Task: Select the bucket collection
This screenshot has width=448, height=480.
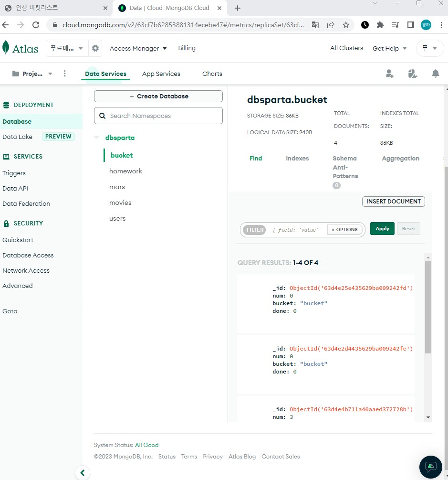Action: 122,155
